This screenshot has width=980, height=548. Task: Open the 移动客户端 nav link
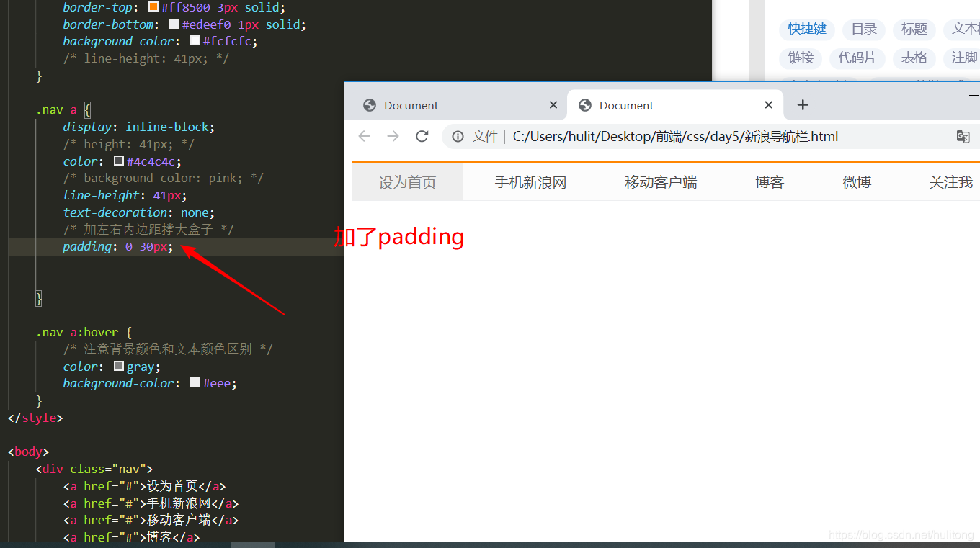click(x=661, y=182)
